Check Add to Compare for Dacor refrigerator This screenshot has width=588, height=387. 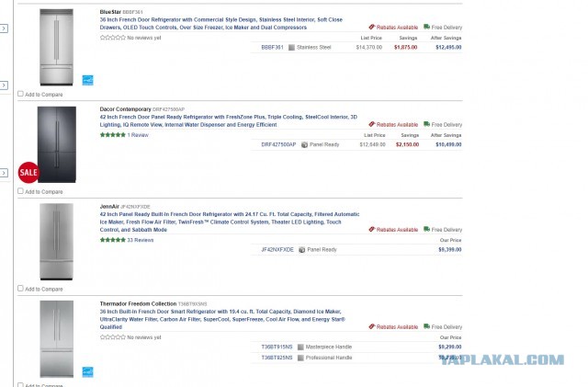pos(20,191)
